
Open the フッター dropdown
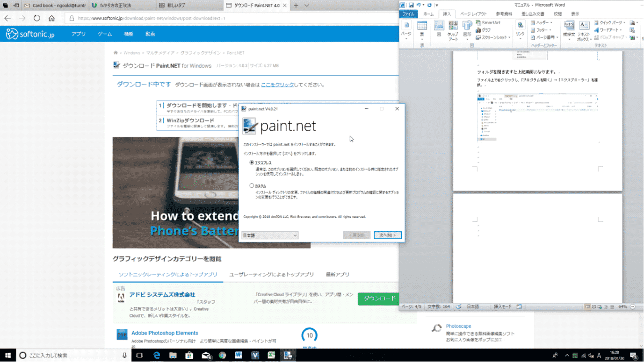(x=542, y=30)
